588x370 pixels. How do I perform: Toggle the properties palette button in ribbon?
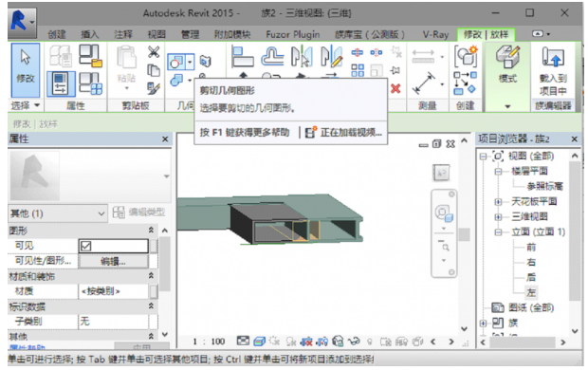click(x=61, y=83)
